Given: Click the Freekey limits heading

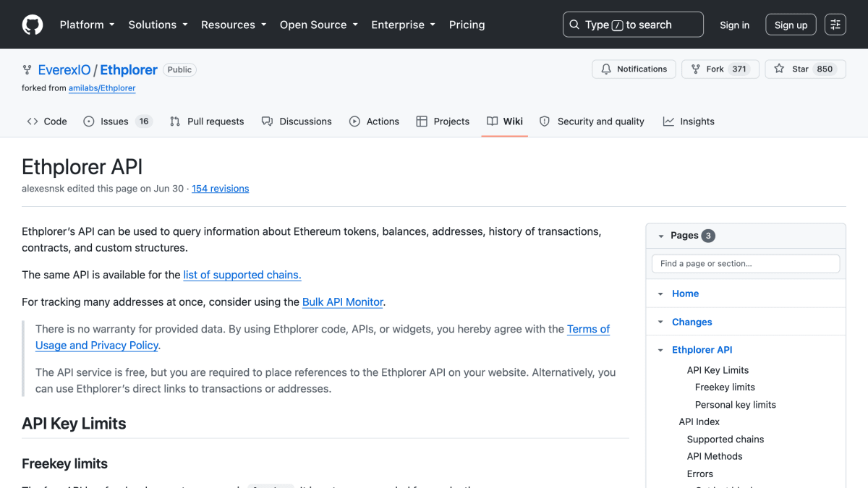Looking at the screenshot, I should (x=64, y=464).
